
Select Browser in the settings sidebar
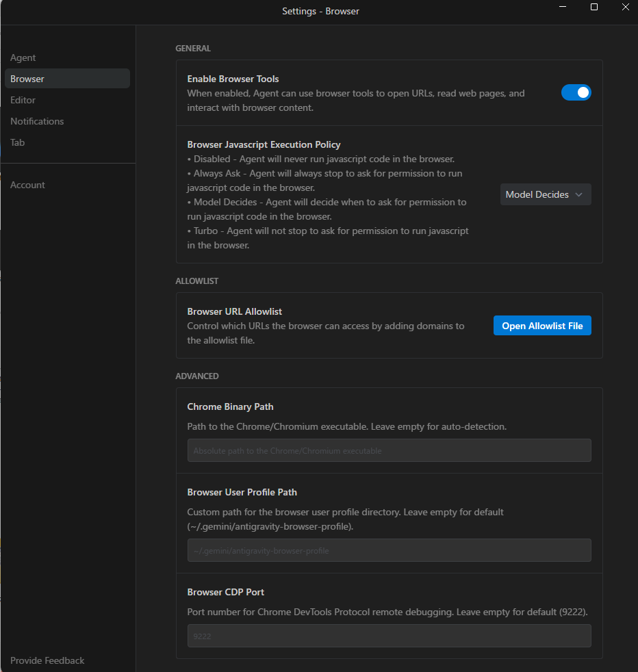click(x=27, y=79)
